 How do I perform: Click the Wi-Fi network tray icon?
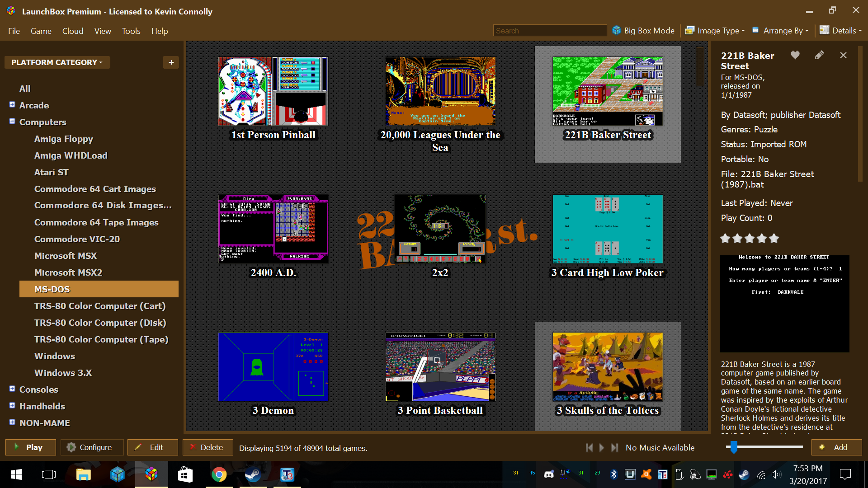pos(761,474)
